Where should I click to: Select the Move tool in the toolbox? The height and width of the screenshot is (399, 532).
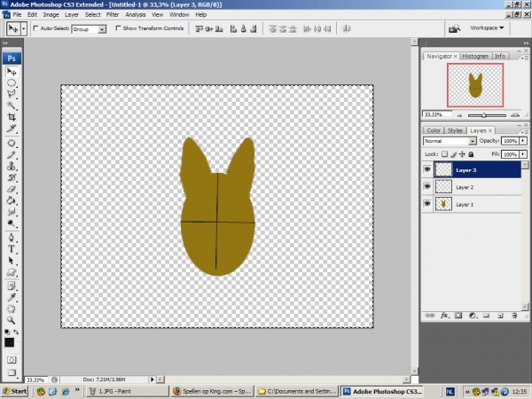[12, 72]
